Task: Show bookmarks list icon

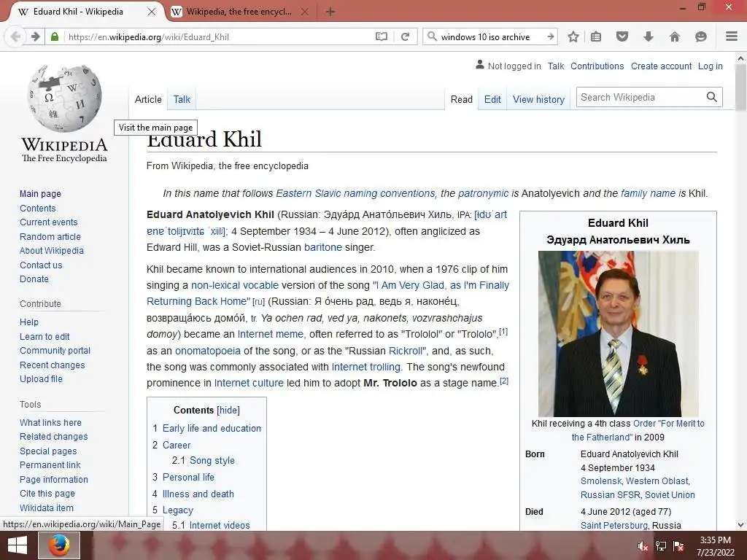Action: coord(596,36)
